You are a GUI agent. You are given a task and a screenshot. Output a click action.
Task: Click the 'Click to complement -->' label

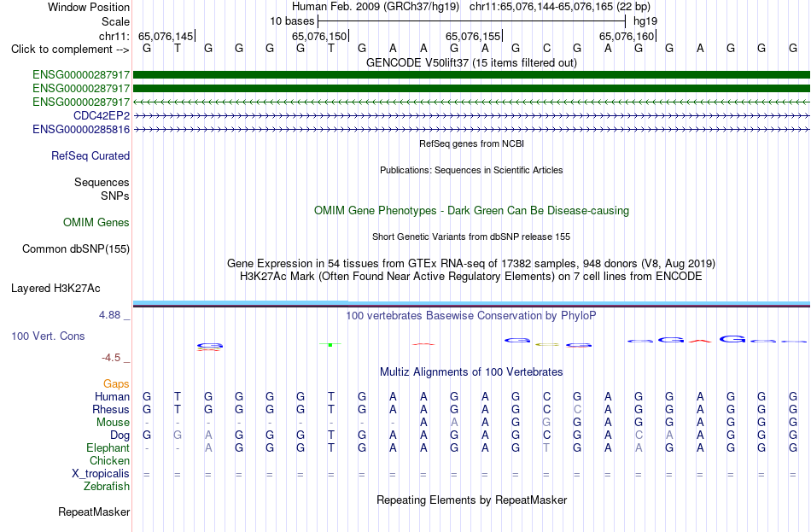[70, 50]
